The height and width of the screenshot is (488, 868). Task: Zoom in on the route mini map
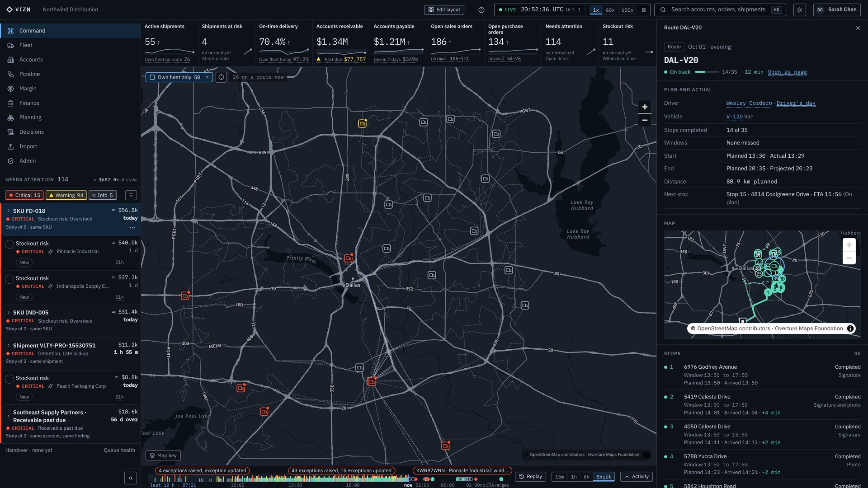pyautogui.click(x=849, y=245)
